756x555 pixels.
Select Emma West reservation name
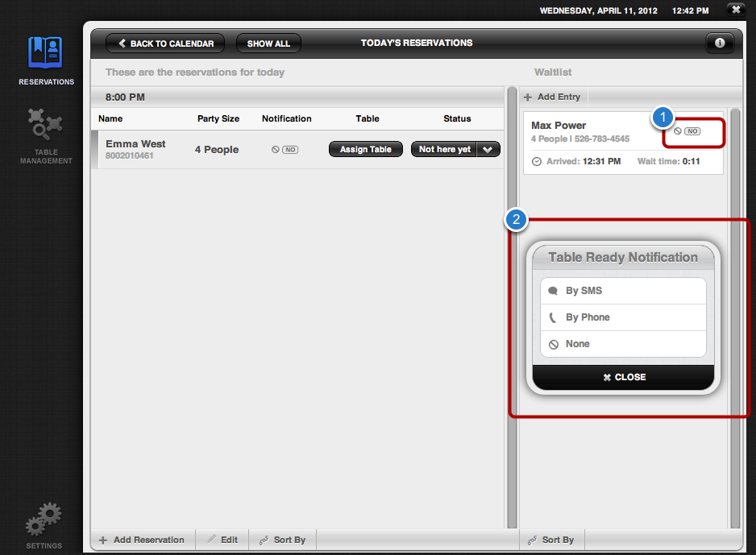135,143
